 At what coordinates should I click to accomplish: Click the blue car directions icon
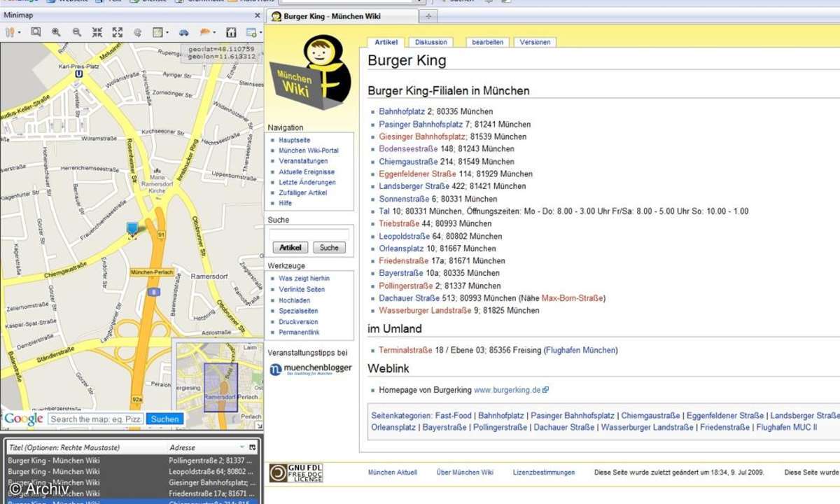pyautogui.click(x=183, y=32)
